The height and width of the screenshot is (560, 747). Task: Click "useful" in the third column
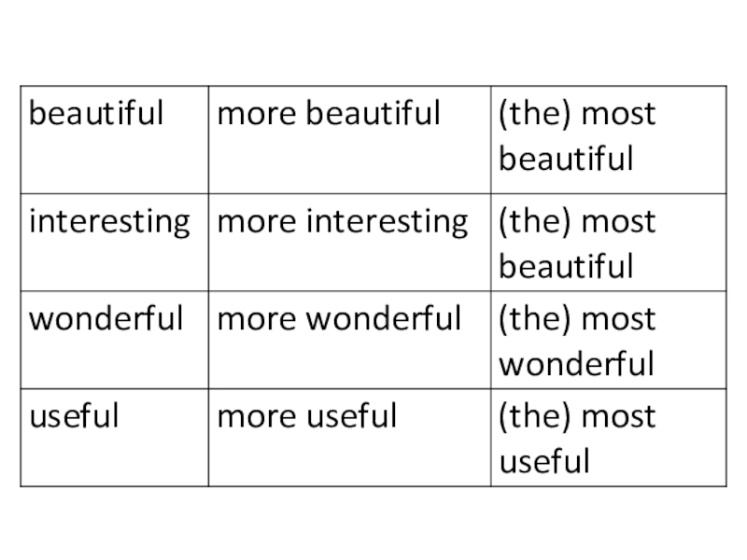544,461
